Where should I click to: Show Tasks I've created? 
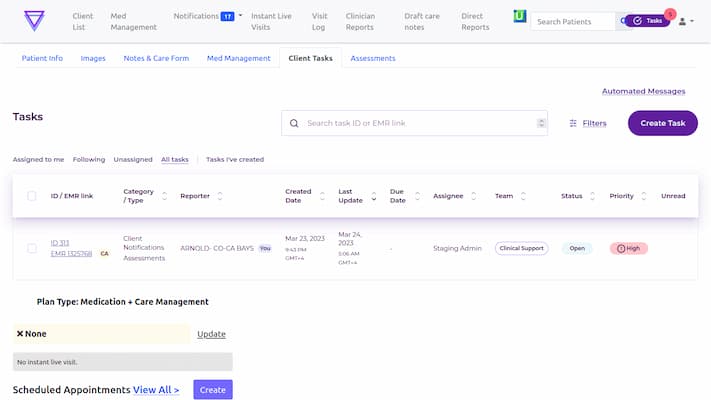coord(235,160)
